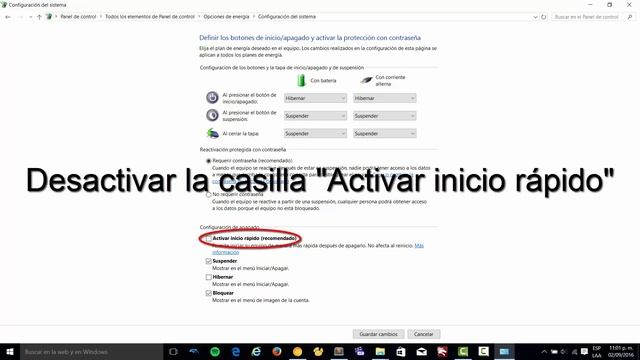This screenshot has height=360, width=640.
Task: Click the volume icon in the system tray
Action: tap(564, 351)
